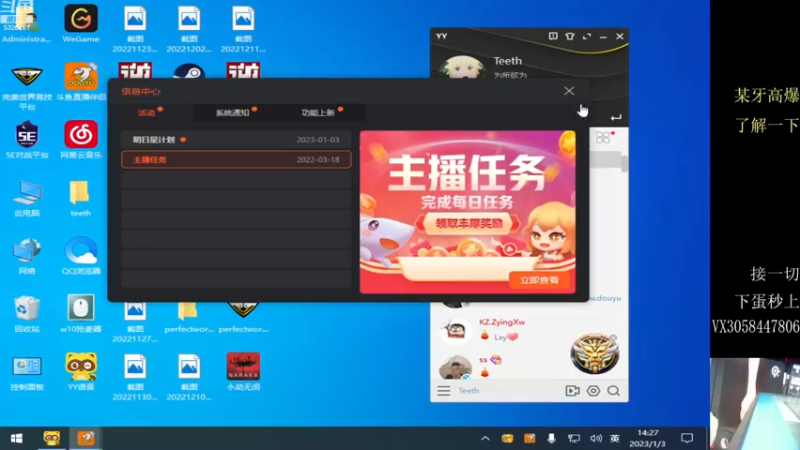Select screenshot file 截图 20221123

pyautogui.click(x=135, y=29)
